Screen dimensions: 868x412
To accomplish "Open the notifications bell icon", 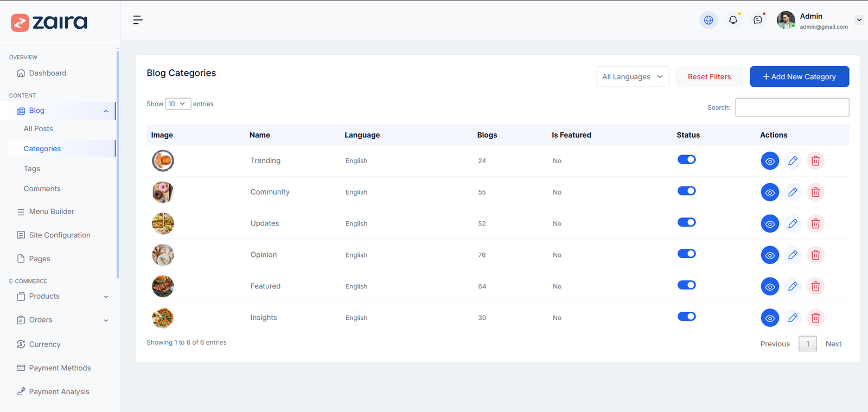I will (733, 20).
